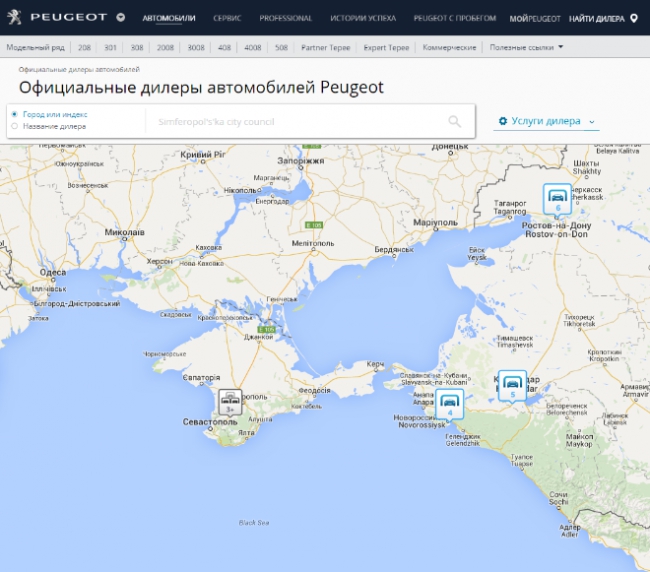The image size is (650, 572).
Task: Open the 3008 model link
Action: [x=195, y=47]
